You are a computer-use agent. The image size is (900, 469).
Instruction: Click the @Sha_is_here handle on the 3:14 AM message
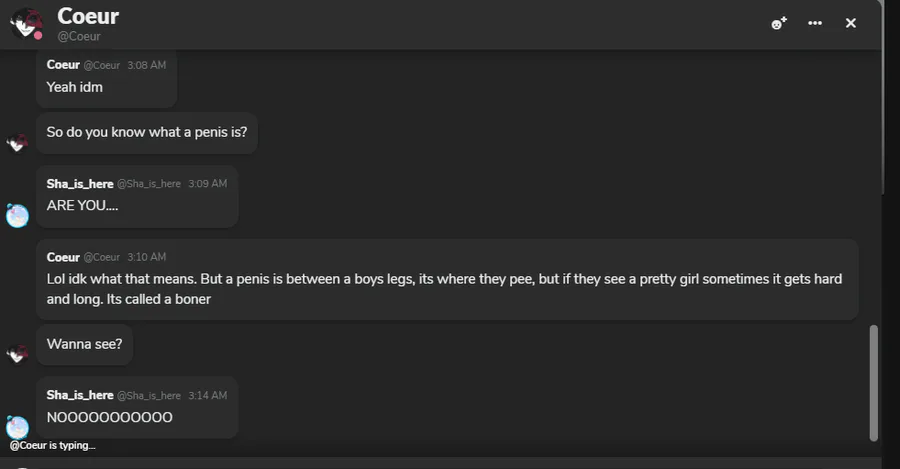(149, 396)
